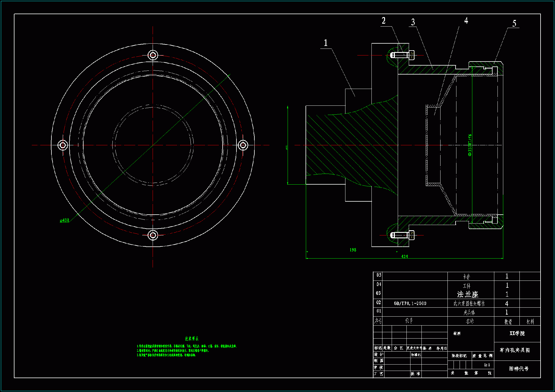The height and width of the screenshot is (392, 555).
Task: Click part callout number 5
Action: 514,23
